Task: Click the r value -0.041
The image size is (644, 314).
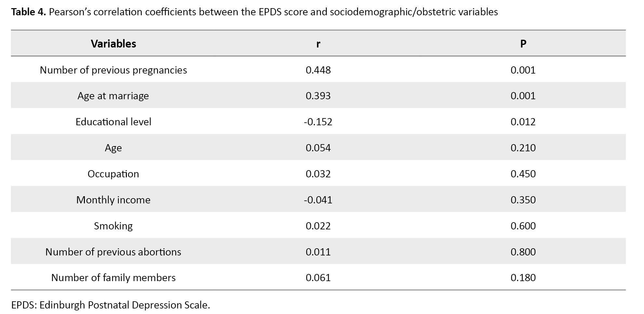Action: coord(318,200)
